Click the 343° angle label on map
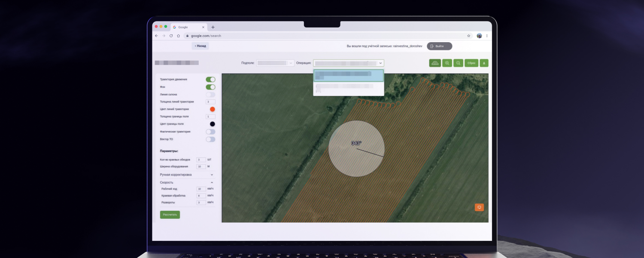The width and height of the screenshot is (644, 258). (356, 143)
